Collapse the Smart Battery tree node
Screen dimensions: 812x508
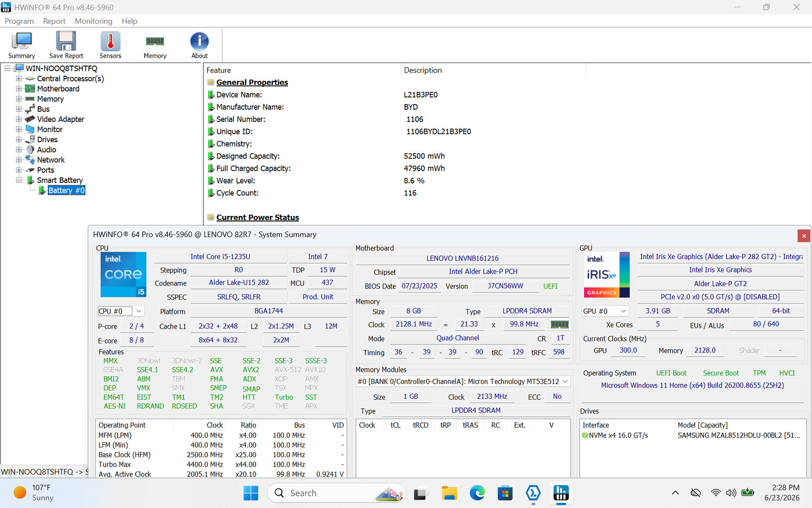[x=19, y=180]
